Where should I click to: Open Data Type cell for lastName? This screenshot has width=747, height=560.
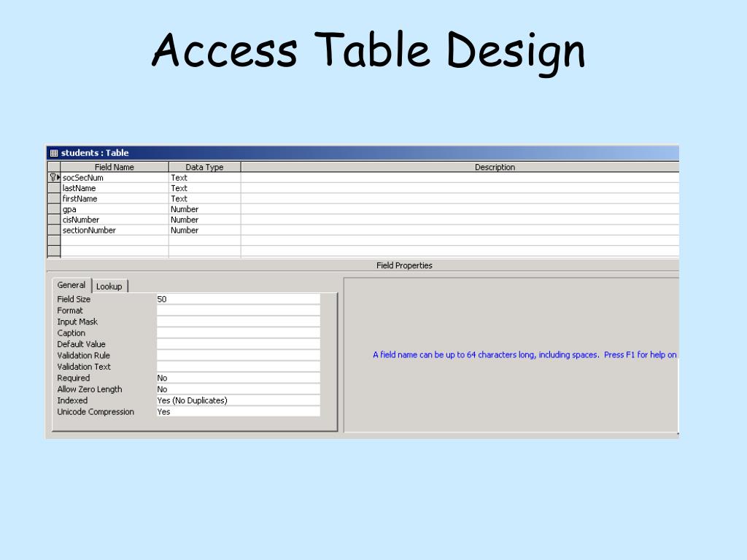pos(205,188)
